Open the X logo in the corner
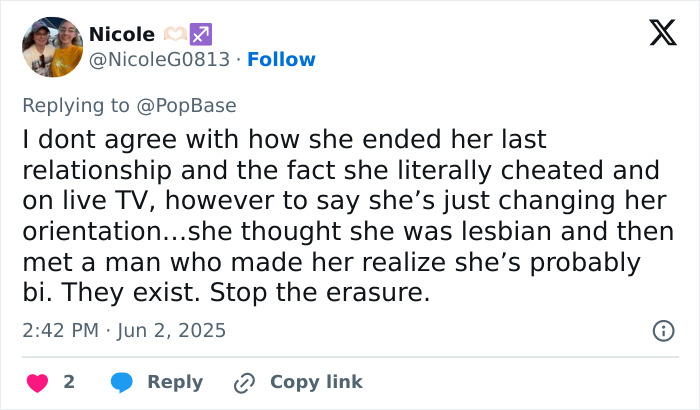Screen dimensions: 700x410 pyautogui.click(x=662, y=35)
